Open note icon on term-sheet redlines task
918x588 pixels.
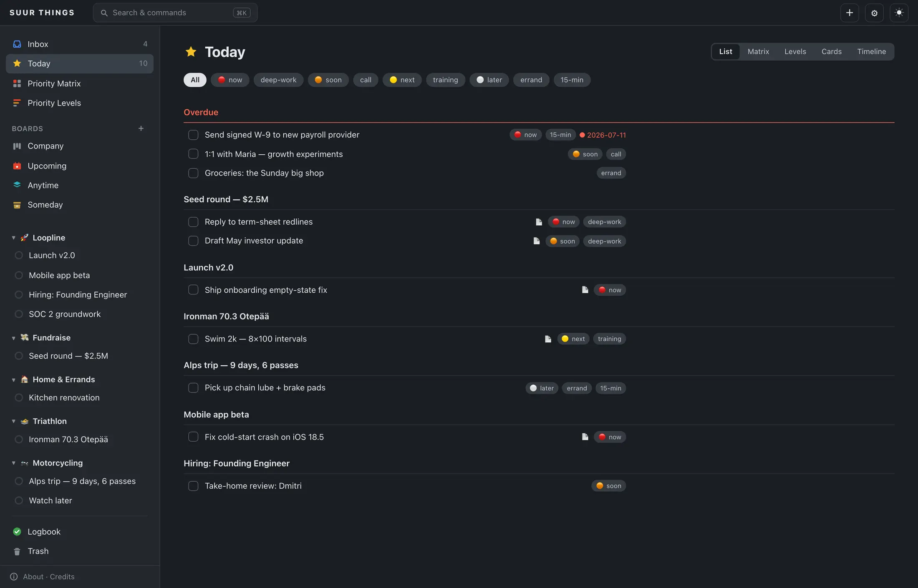click(x=539, y=222)
